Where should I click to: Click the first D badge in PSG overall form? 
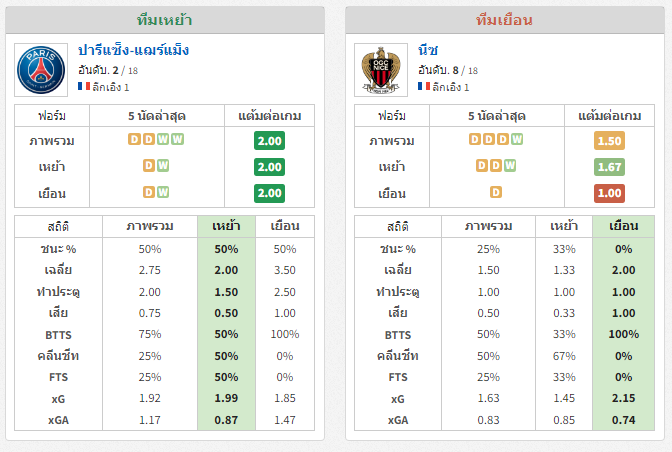coord(134,139)
